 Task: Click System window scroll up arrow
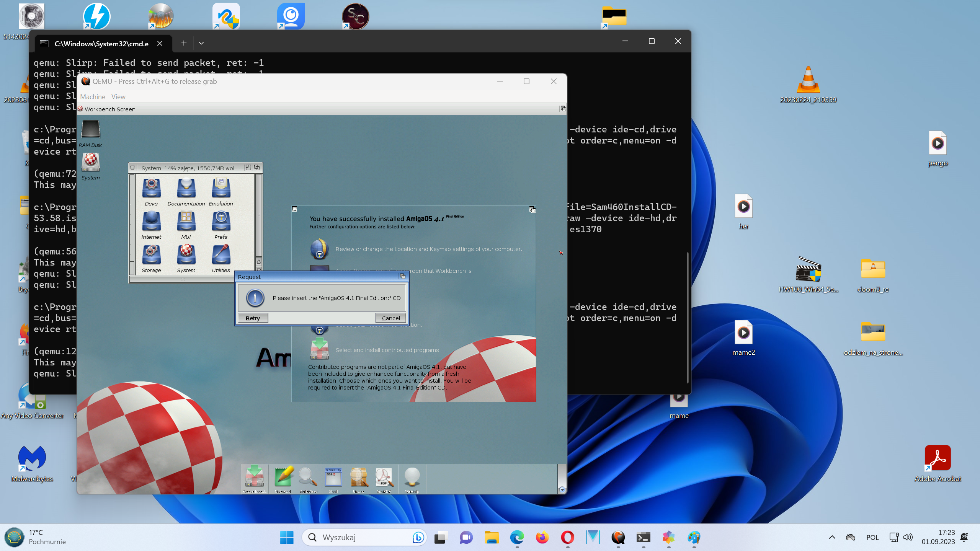pyautogui.click(x=259, y=262)
